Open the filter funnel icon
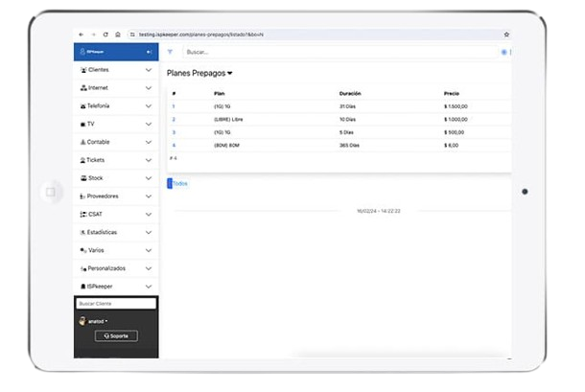Viewport: 585px width, 392px height. click(170, 52)
